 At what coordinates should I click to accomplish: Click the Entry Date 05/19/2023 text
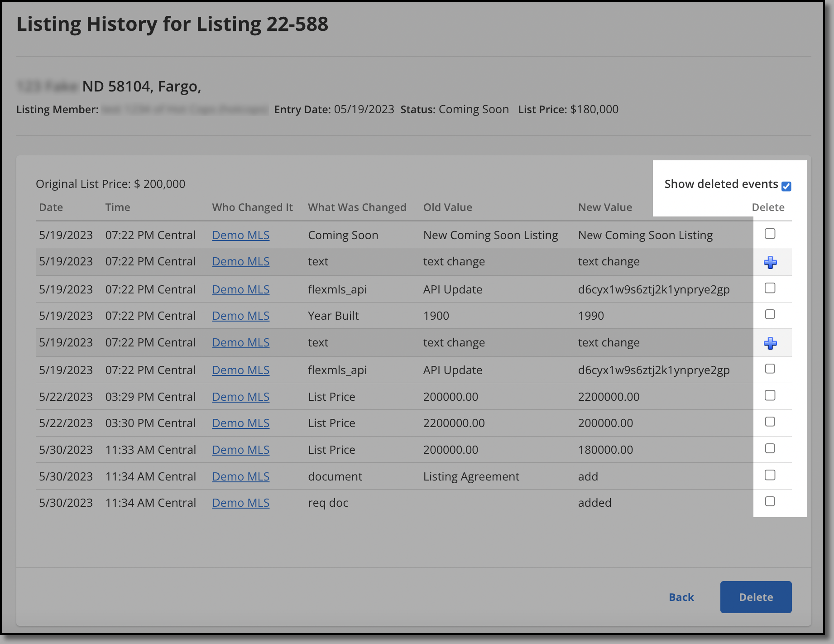(x=334, y=109)
